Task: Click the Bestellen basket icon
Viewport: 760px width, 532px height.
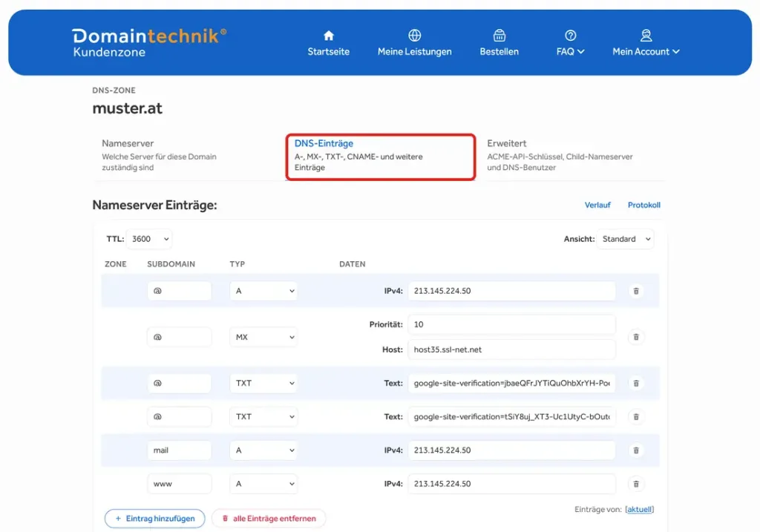Action: pos(499,36)
